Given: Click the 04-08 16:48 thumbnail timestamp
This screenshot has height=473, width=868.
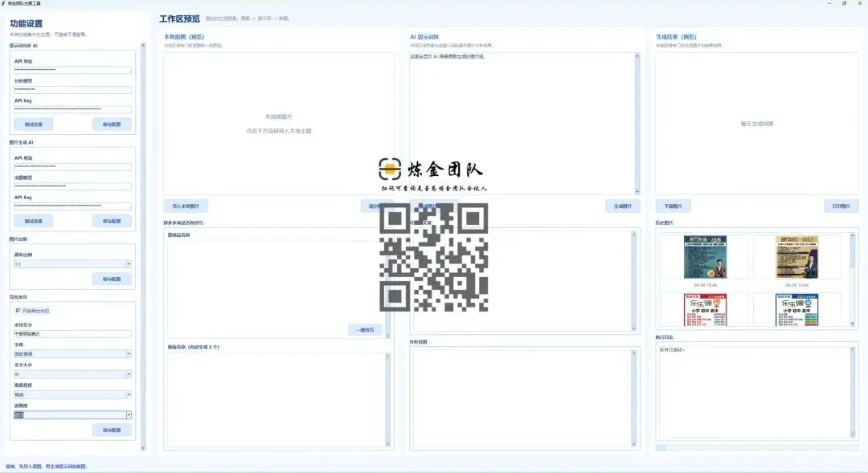Looking at the screenshot, I should [x=705, y=285].
